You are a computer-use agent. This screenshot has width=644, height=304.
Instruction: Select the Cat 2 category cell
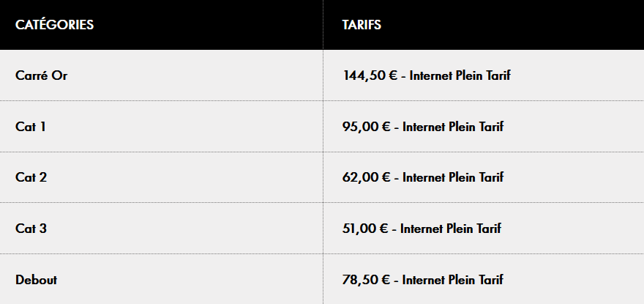click(x=31, y=177)
